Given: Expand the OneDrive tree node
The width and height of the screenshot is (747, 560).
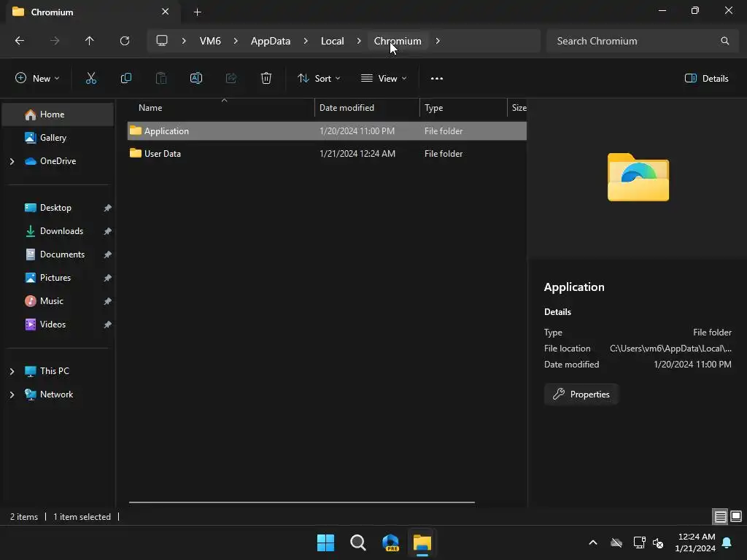Looking at the screenshot, I should point(12,161).
